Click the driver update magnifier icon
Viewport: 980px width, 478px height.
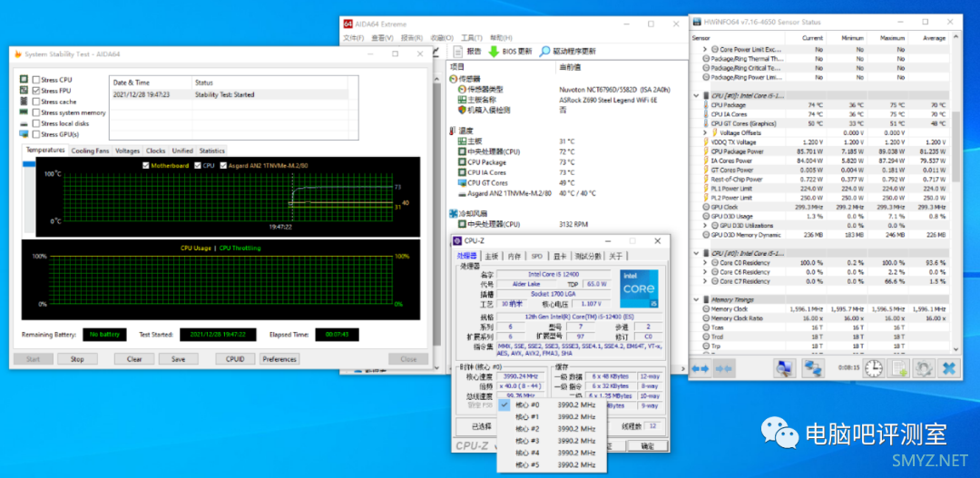544,52
